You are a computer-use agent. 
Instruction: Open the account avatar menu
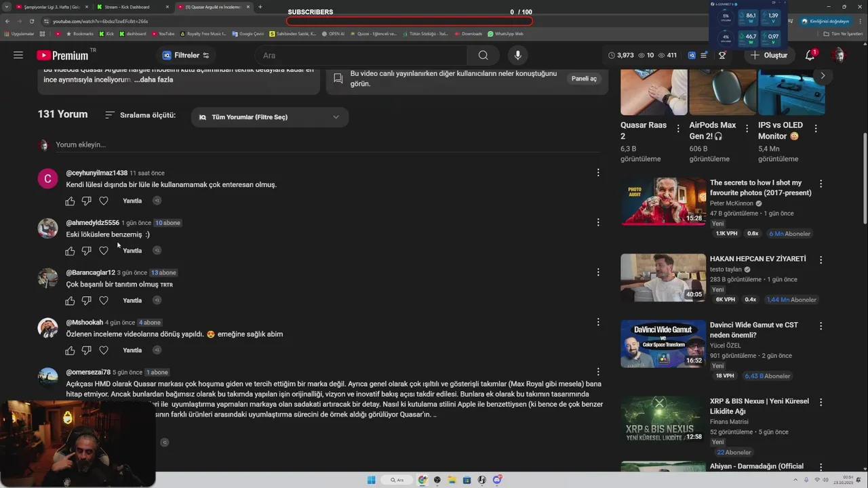pyautogui.click(x=840, y=55)
